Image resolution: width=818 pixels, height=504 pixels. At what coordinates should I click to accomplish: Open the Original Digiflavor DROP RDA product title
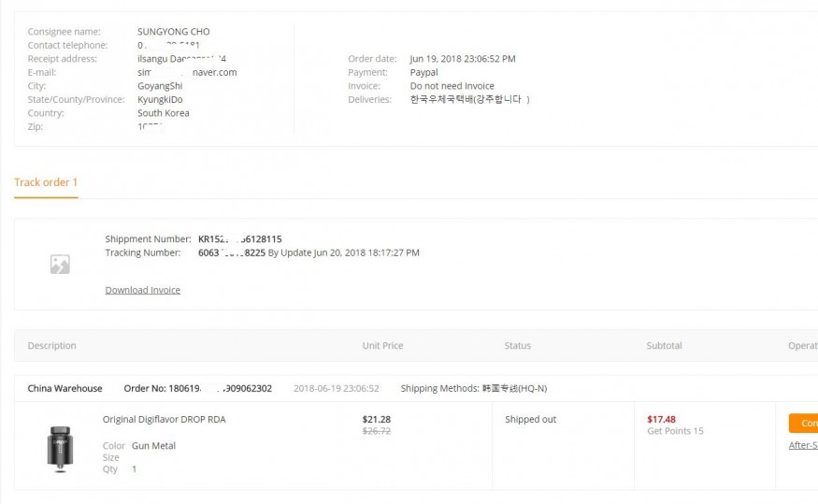pyautogui.click(x=164, y=420)
